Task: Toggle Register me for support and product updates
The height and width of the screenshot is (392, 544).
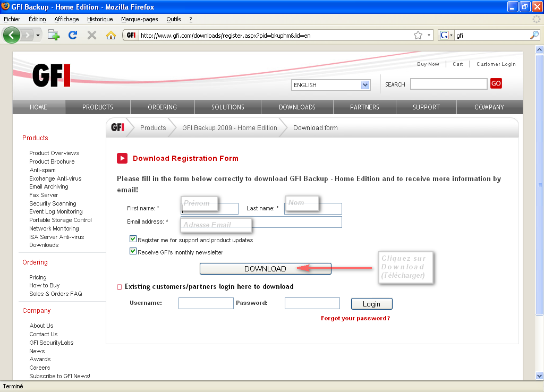Action: [133, 238]
